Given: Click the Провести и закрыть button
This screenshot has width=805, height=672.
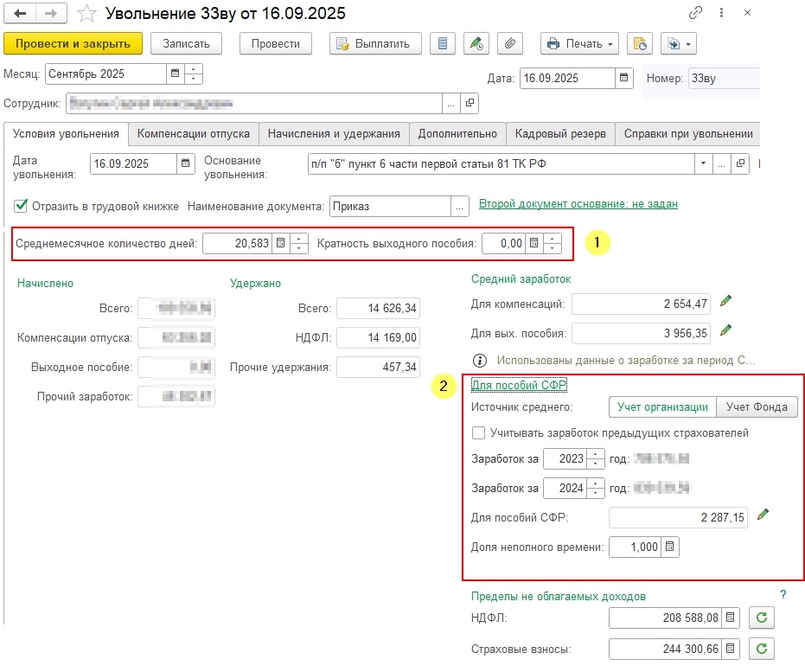Looking at the screenshot, I should (73, 43).
